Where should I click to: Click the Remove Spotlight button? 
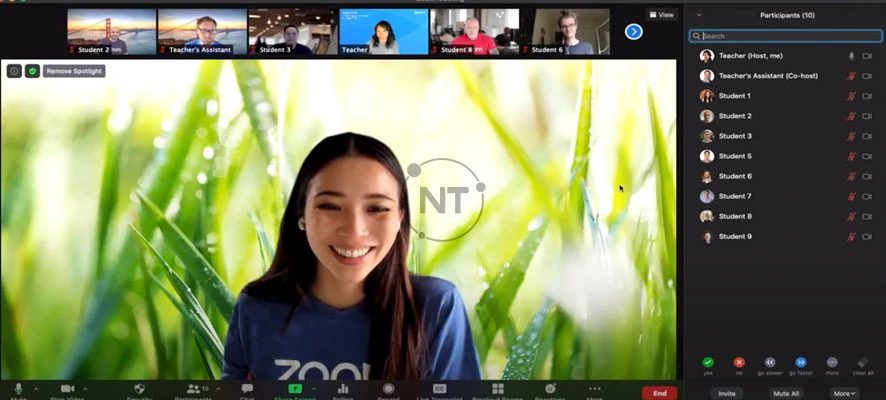tap(74, 71)
